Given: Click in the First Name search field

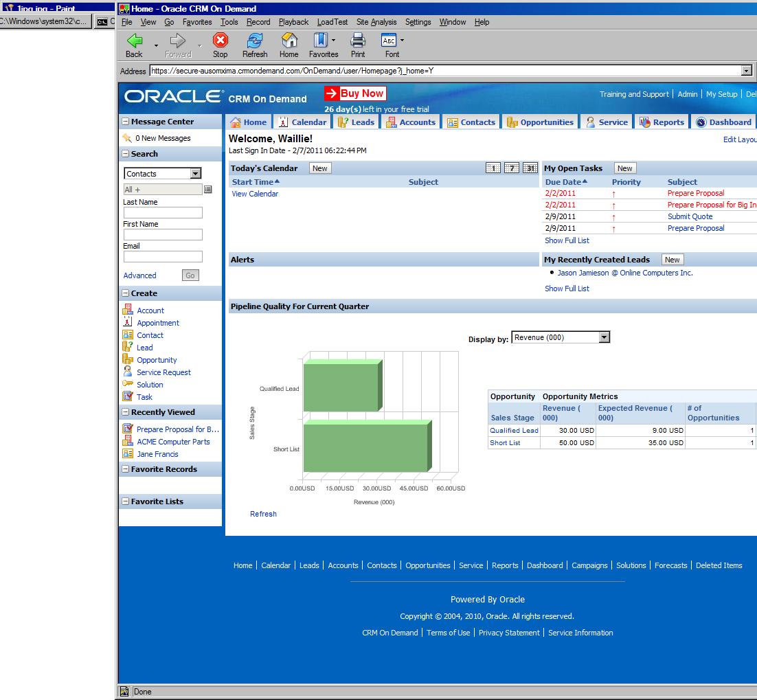Looking at the screenshot, I should (163, 235).
